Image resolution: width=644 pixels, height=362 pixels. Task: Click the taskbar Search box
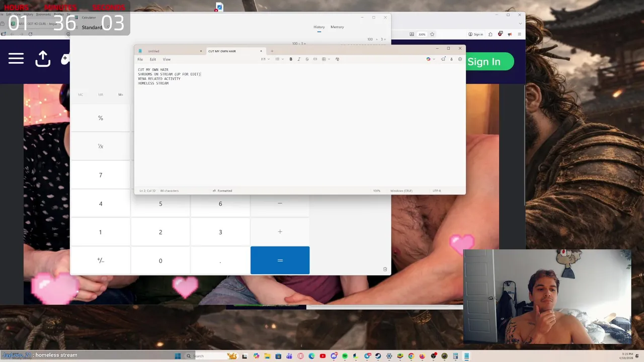tap(211, 356)
